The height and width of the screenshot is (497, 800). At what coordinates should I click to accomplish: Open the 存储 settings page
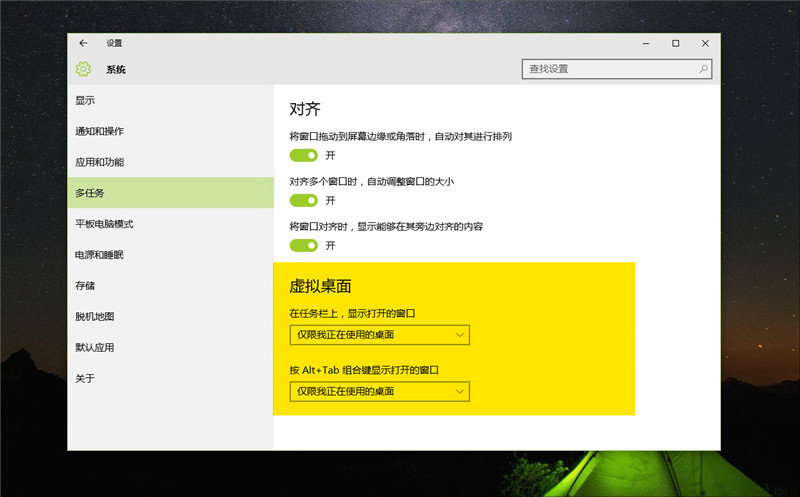coord(86,286)
